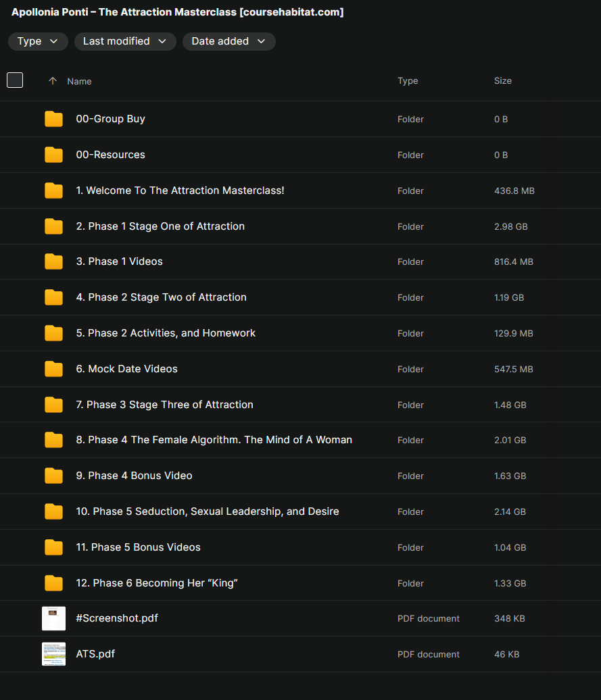601x700 pixels.
Task: Sort by the Size column header
Action: pyautogui.click(x=502, y=81)
